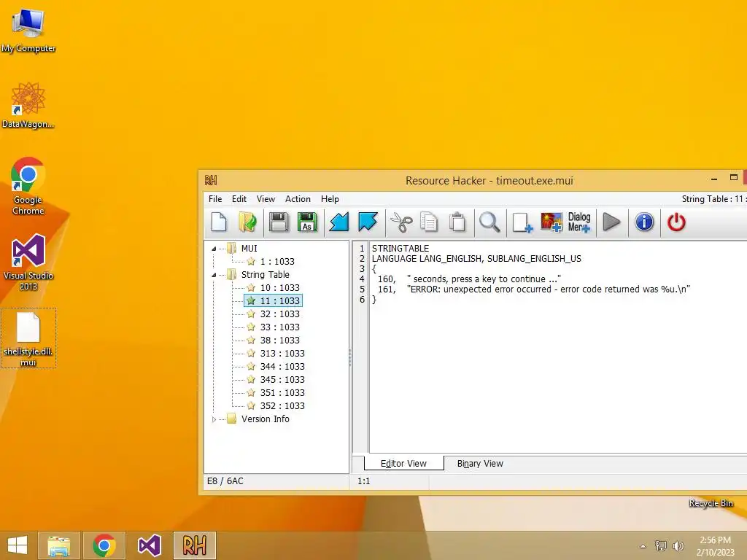Open the Edit menu
Image resolution: width=747 pixels, height=560 pixels.
tap(239, 199)
